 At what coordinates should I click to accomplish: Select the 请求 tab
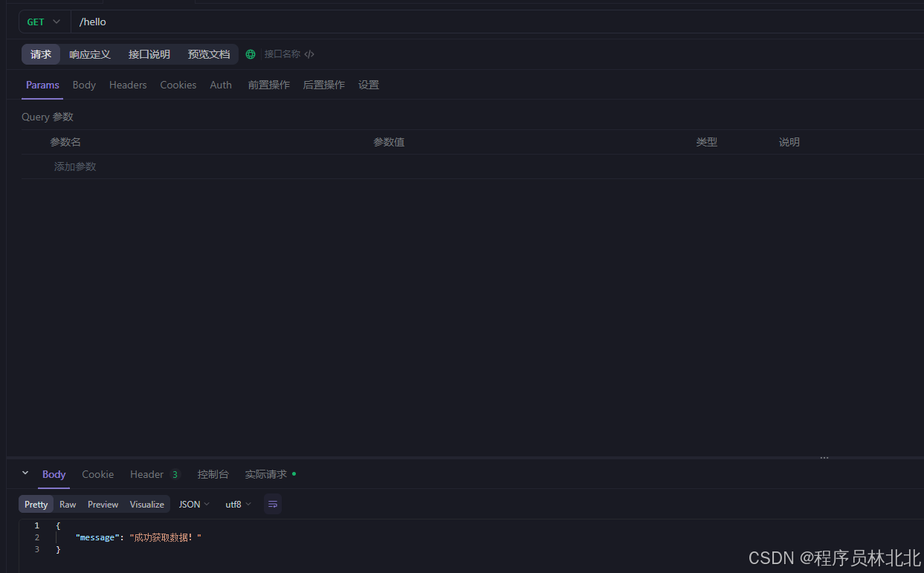click(41, 54)
